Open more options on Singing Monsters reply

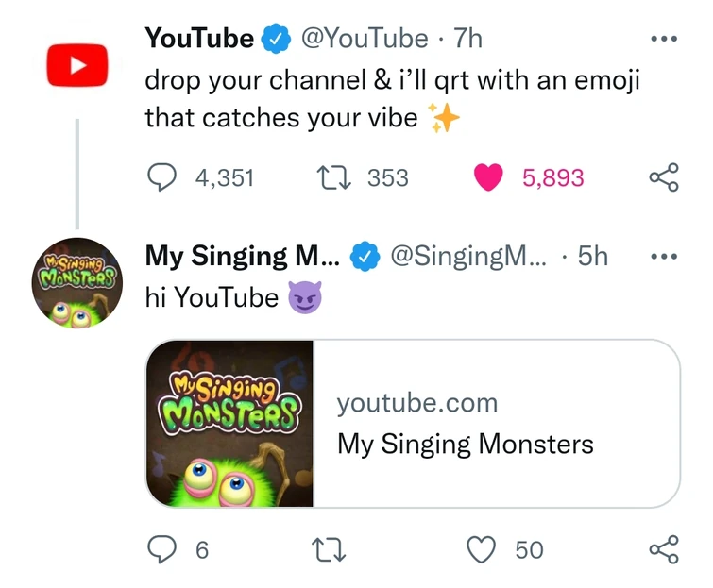coord(664,257)
